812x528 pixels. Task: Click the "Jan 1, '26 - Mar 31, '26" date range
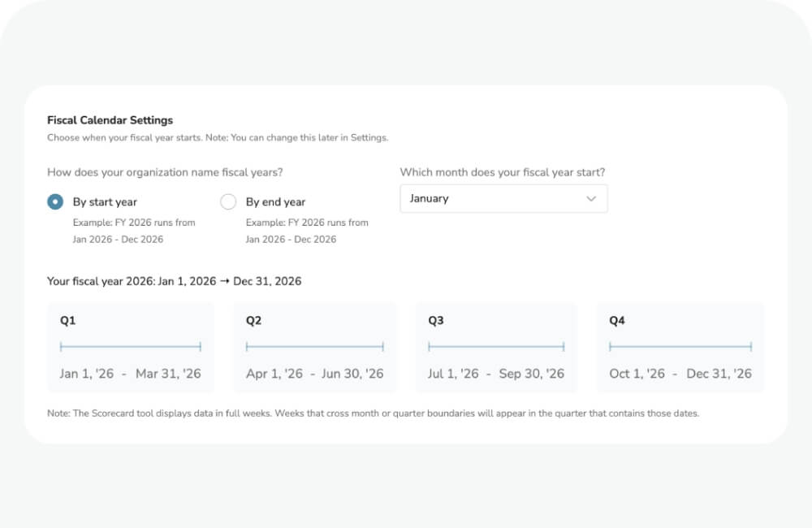click(131, 374)
